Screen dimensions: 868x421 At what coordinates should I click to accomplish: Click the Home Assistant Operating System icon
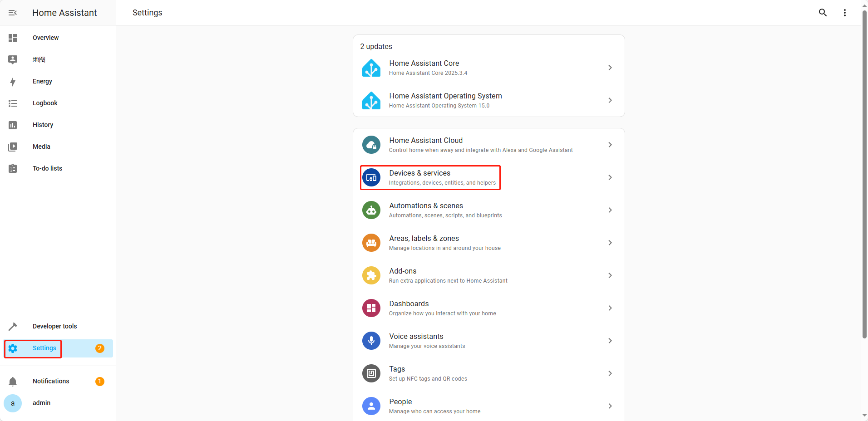pos(371,101)
